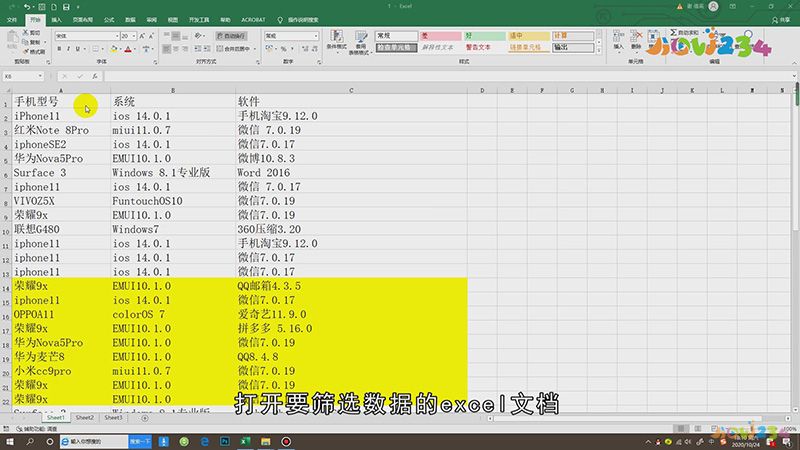Screen dimensions: 800x450
Task: Expand the formula bar
Action: (794, 76)
